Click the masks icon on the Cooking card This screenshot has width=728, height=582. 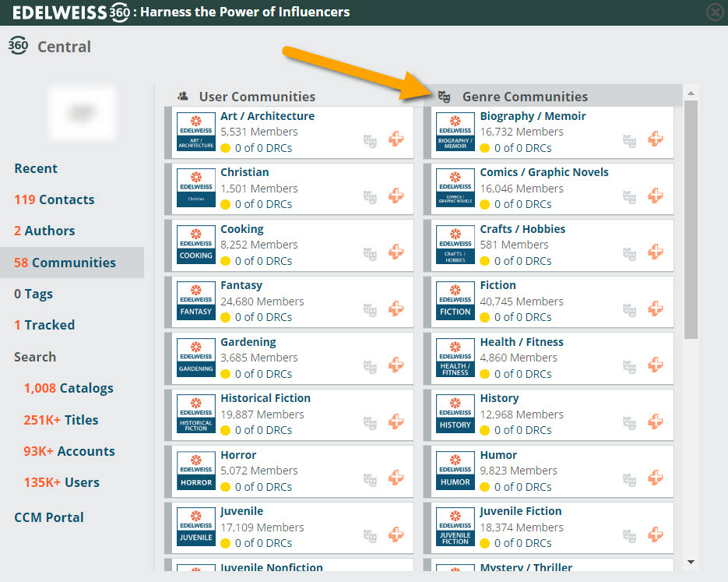pyautogui.click(x=370, y=254)
